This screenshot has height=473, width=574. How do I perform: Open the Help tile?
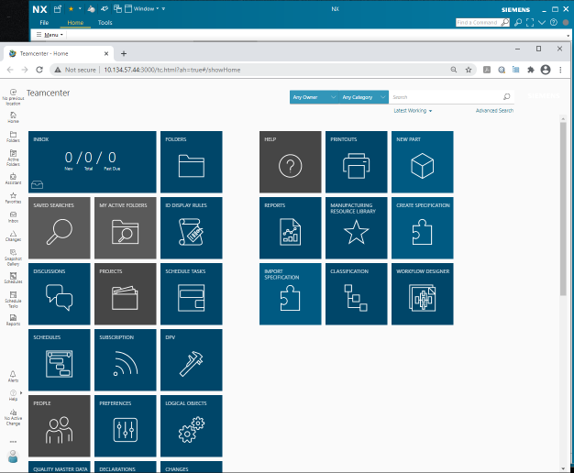[290, 162]
